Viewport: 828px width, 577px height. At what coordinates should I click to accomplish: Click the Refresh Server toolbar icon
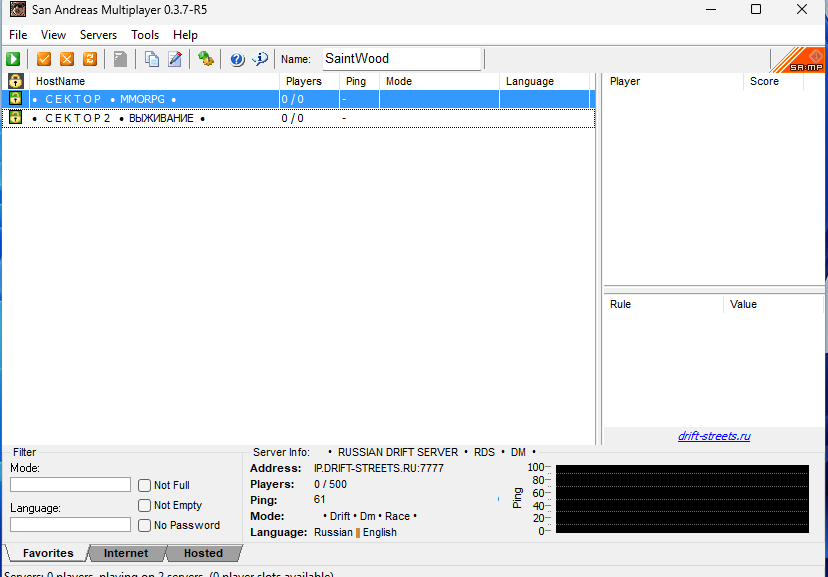coord(89,59)
